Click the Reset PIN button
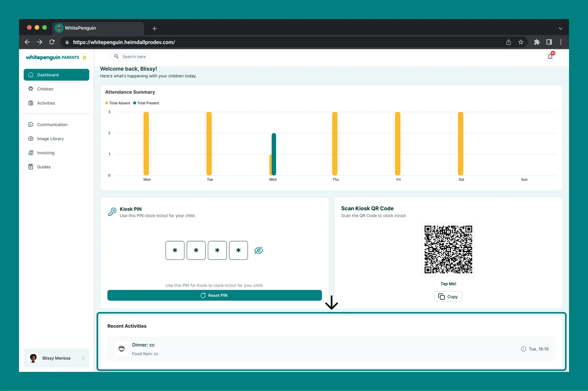588x391 pixels. tap(214, 295)
